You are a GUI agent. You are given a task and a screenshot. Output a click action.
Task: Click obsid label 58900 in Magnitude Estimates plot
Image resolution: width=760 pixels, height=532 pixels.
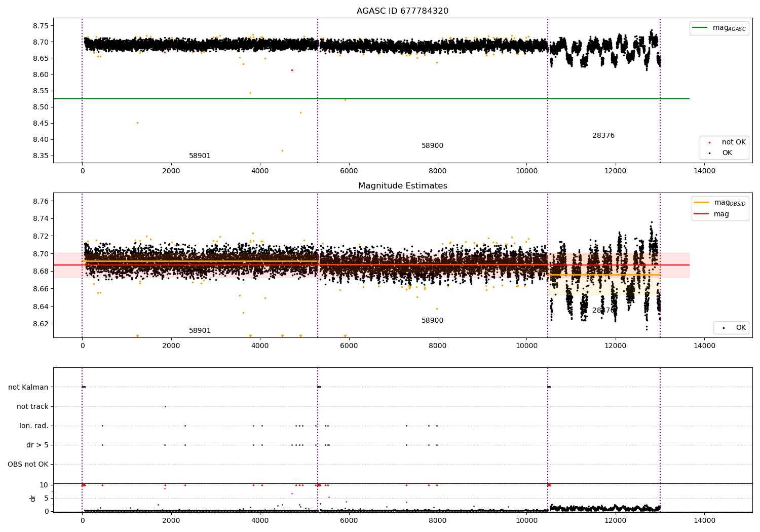(x=432, y=321)
